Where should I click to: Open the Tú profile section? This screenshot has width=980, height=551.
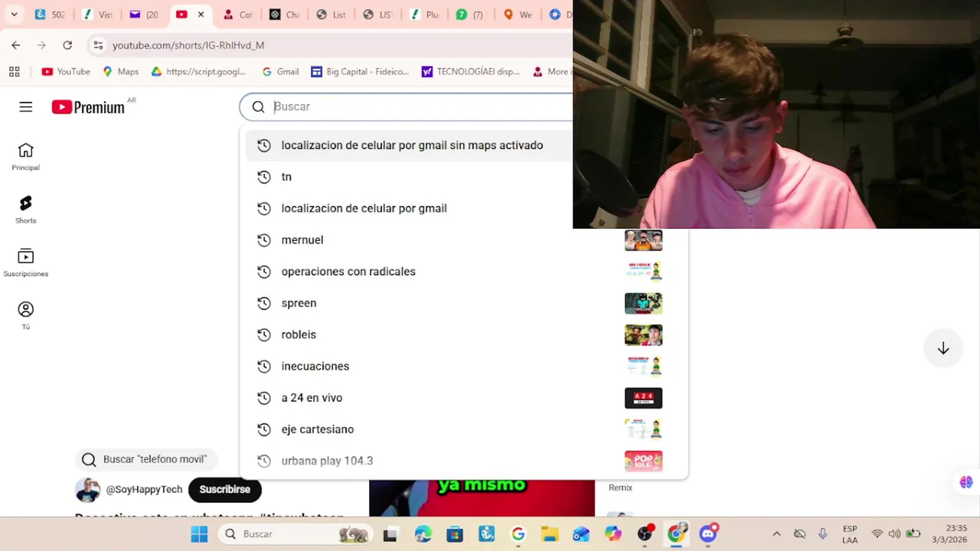25,316
